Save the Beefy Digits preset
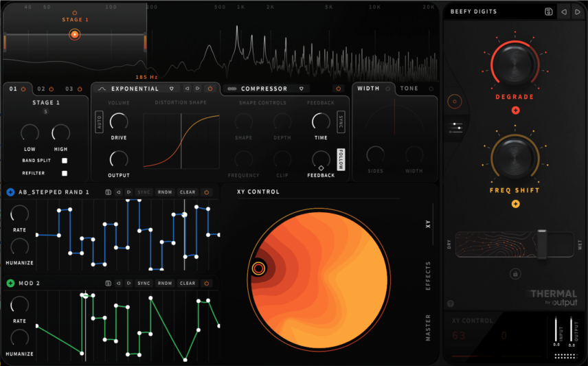This screenshot has height=366, width=588. point(549,12)
